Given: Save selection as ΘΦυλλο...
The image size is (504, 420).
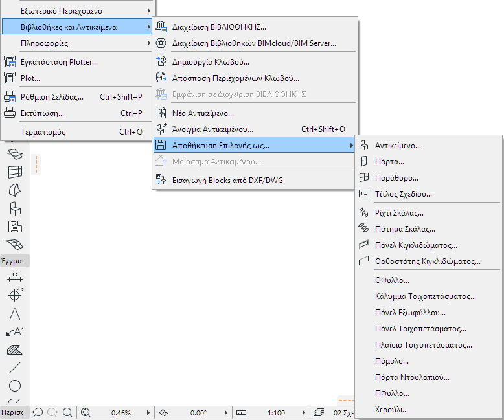Looking at the screenshot, I should click(x=429, y=280).
